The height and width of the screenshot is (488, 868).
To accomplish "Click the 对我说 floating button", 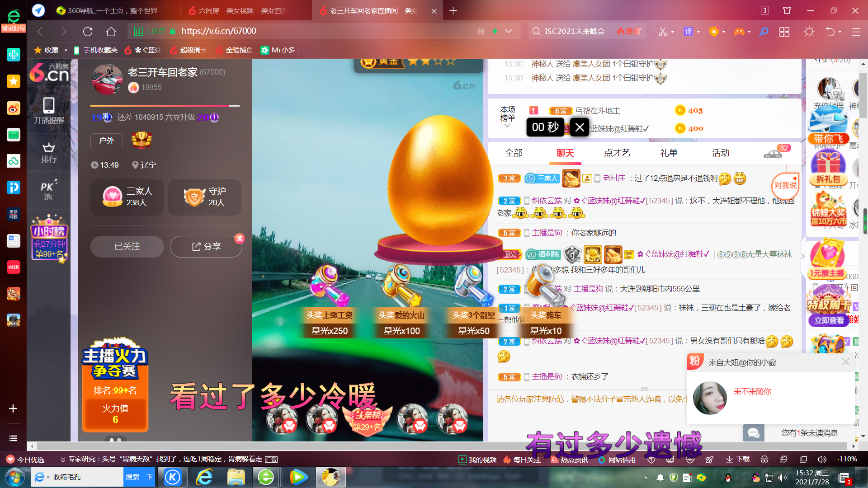I will (785, 185).
